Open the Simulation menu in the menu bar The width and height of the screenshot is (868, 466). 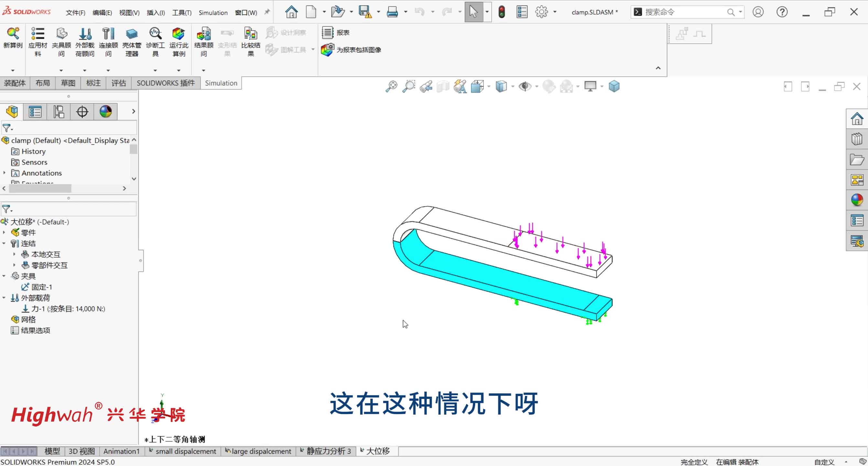click(x=213, y=13)
